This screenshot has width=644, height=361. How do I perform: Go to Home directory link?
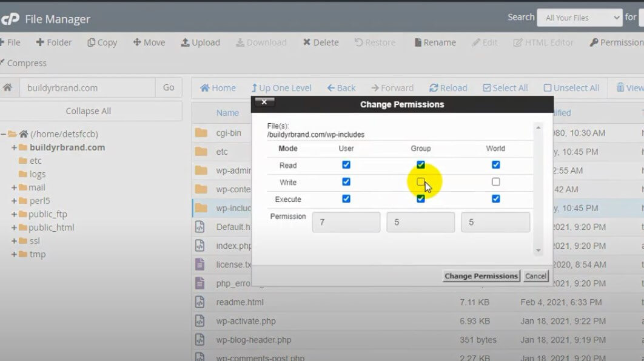tap(218, 88)
